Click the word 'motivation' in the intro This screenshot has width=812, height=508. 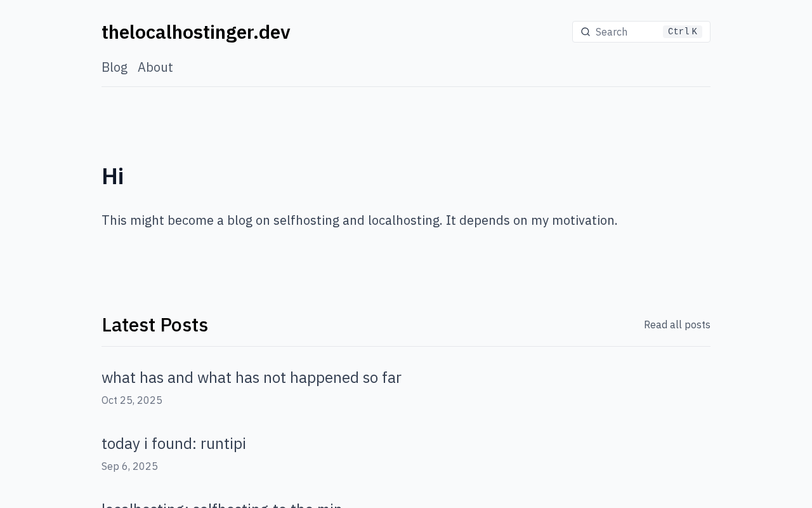coord(583,220)
